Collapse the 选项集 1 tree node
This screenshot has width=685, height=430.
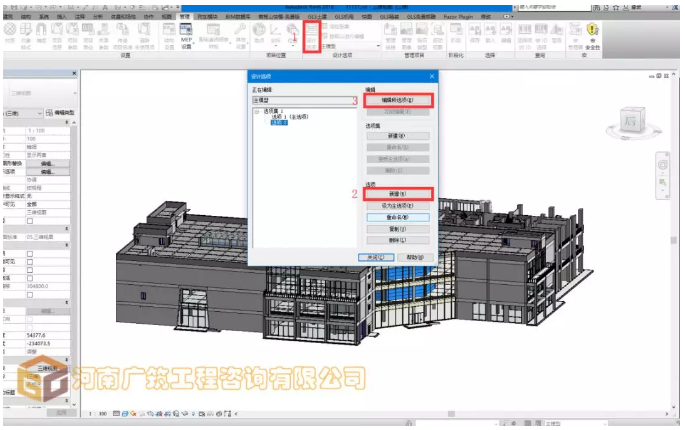coord(256,112)
